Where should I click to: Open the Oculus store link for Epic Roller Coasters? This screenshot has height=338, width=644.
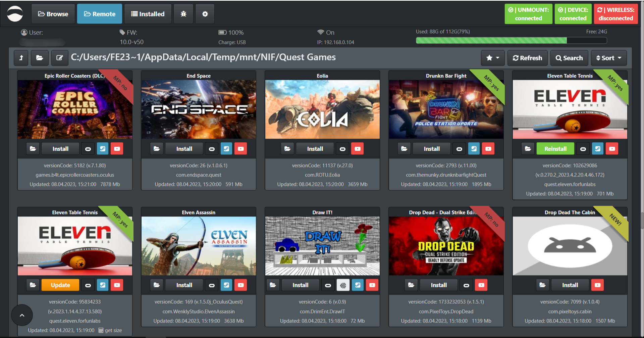tap(88, 149)
